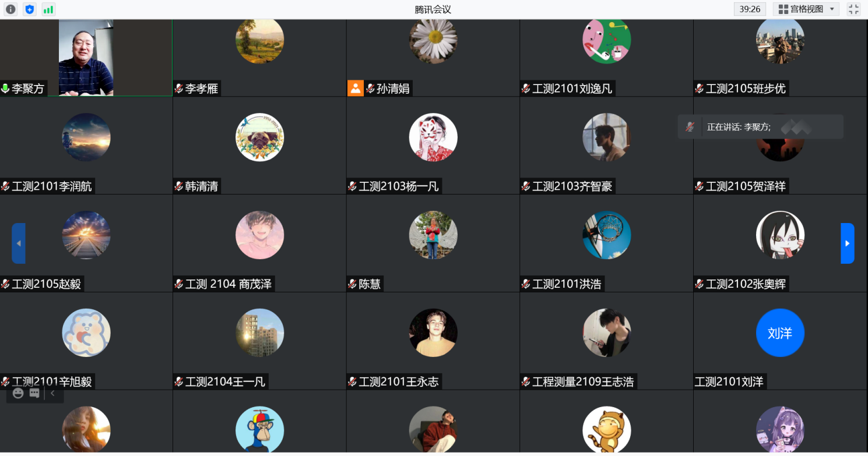The image size is (868, 456).
Task: Click the blue security shield icon
Action: 30,9
